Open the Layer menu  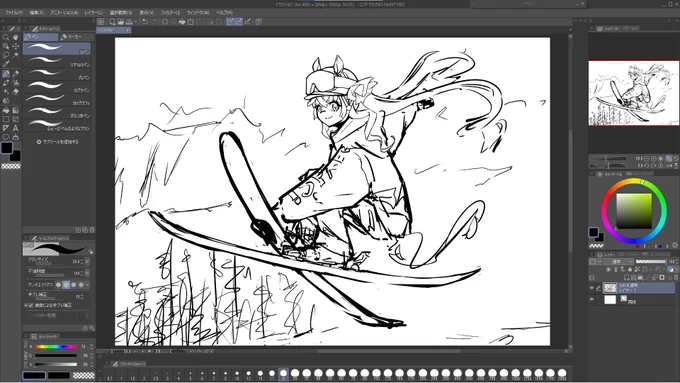point(94,13)
